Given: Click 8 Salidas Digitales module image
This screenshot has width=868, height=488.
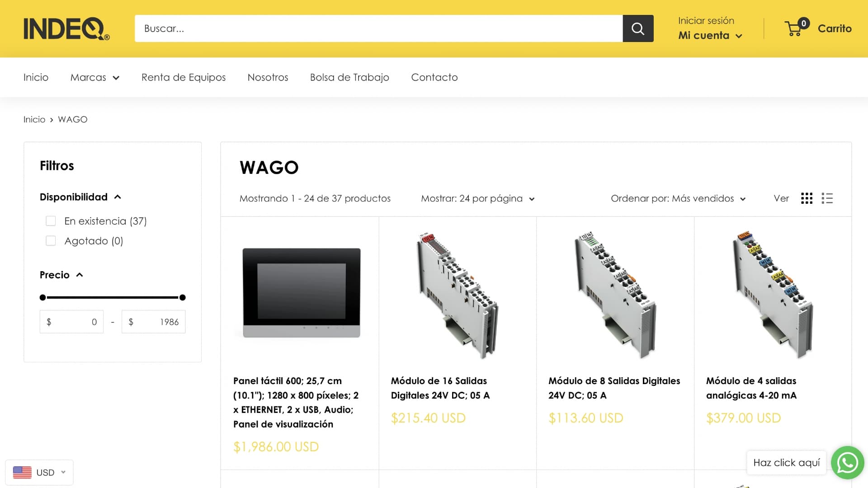Looking at the screenshot, I should tap(615, 296).
